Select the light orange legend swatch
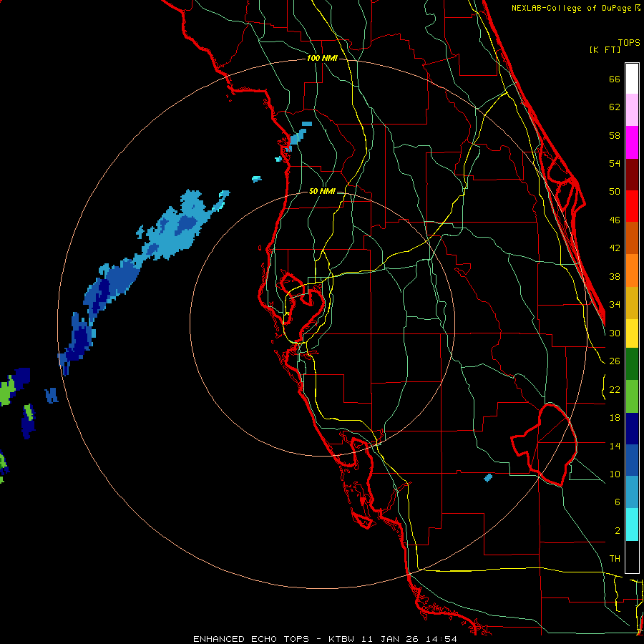This screenshot has width=644, height=644. pos(632,270)
